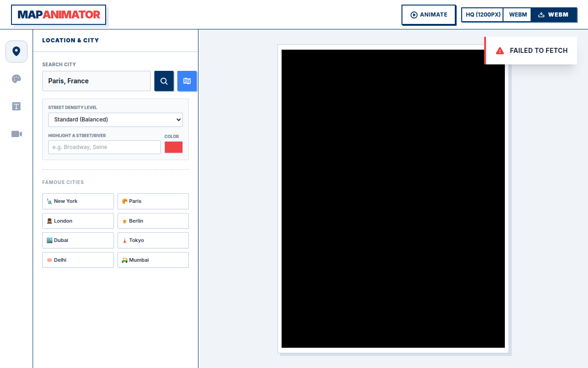Select Delhi famous city
The width and height of the screenshot is (588, 368).
pyautogui.click(x=78, y=260)
